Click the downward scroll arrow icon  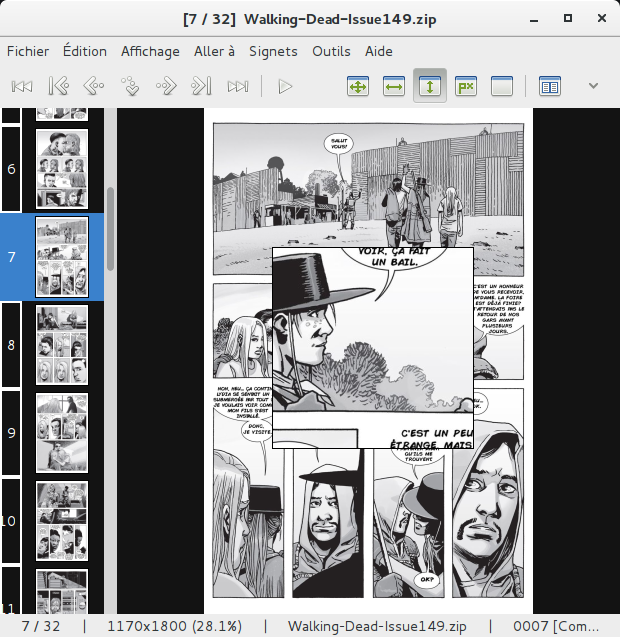(x=130, y=86)
